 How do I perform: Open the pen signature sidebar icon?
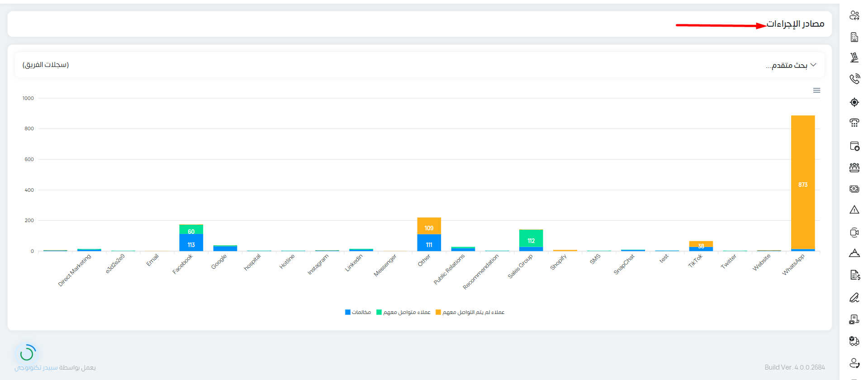[854, 298]
